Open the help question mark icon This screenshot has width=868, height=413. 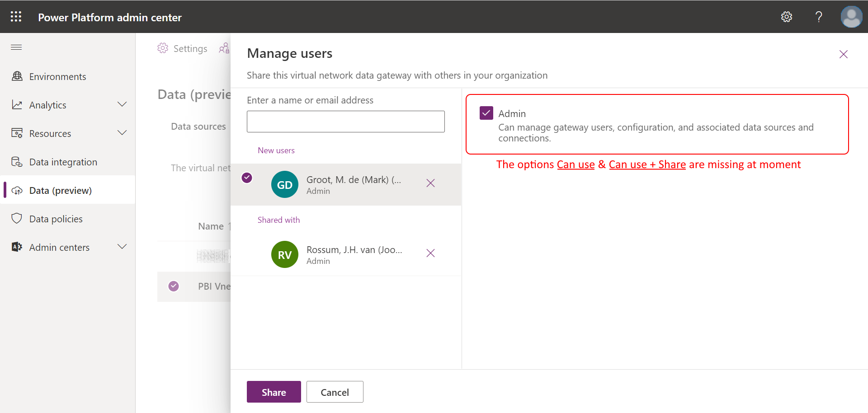click(x=819, y=17)
